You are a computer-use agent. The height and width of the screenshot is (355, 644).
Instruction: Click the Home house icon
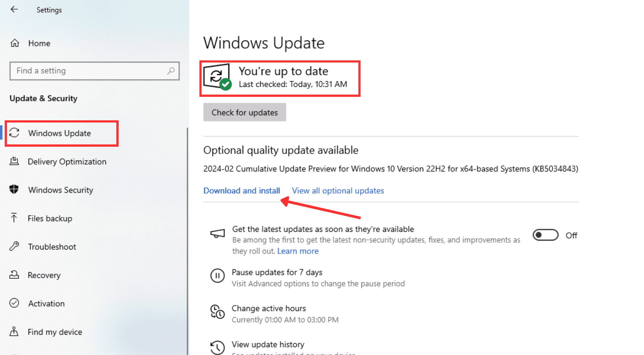pyautogui.click(x=15, y=43)
